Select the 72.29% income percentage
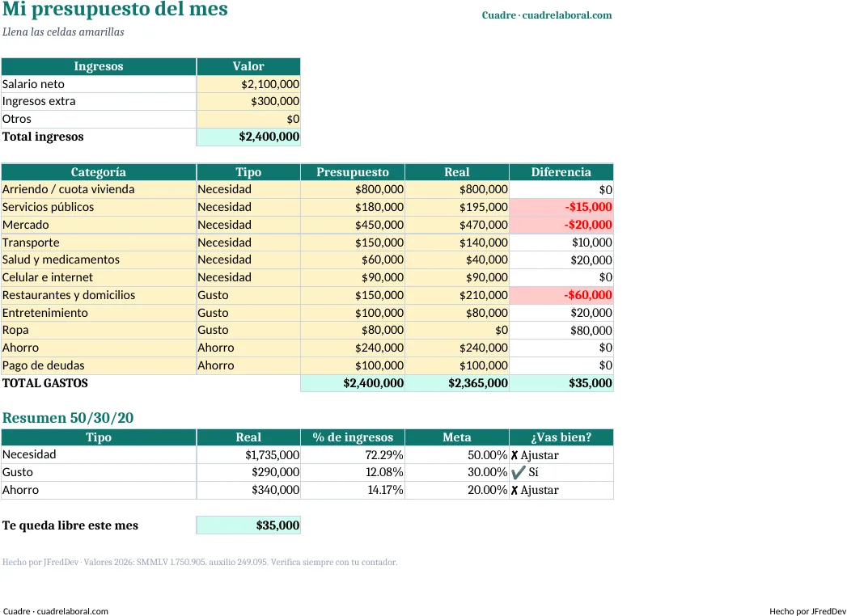The width and height of the screenshot is (847, 616). pos(353,455)
